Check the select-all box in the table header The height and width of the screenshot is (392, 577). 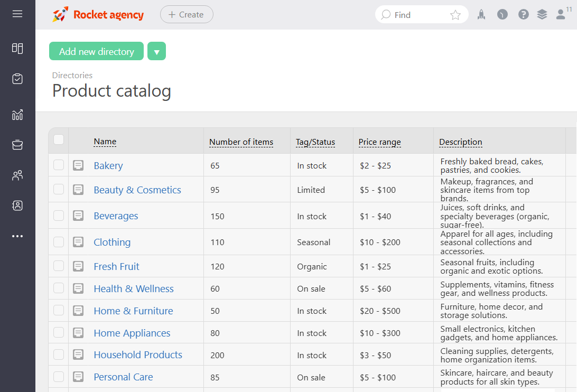pyautogui.click(x=58, y=141)
